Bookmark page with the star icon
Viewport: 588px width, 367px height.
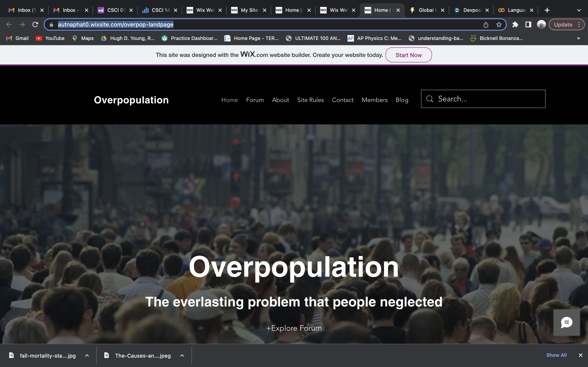pyautogui.click(x=499, y=24)
